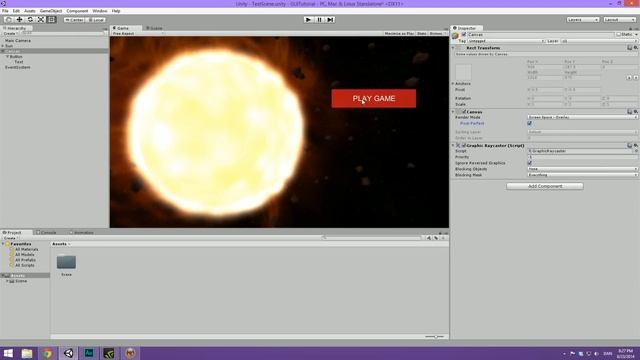Open Hierarchy Create dropdown

click(10, 33)
